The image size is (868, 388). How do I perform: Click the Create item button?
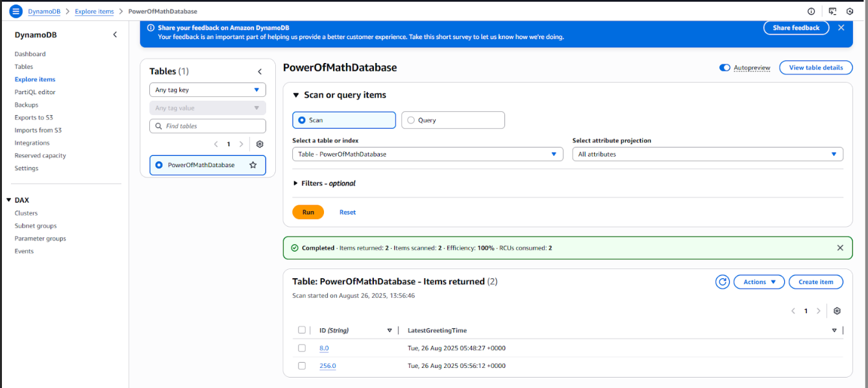pos(815,282)
